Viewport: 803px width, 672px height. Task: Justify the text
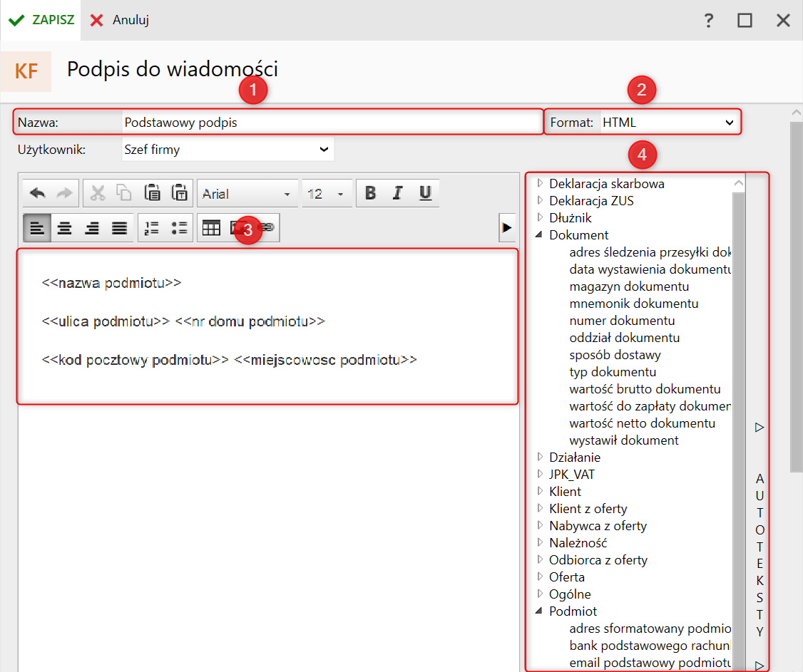(119, 228)
